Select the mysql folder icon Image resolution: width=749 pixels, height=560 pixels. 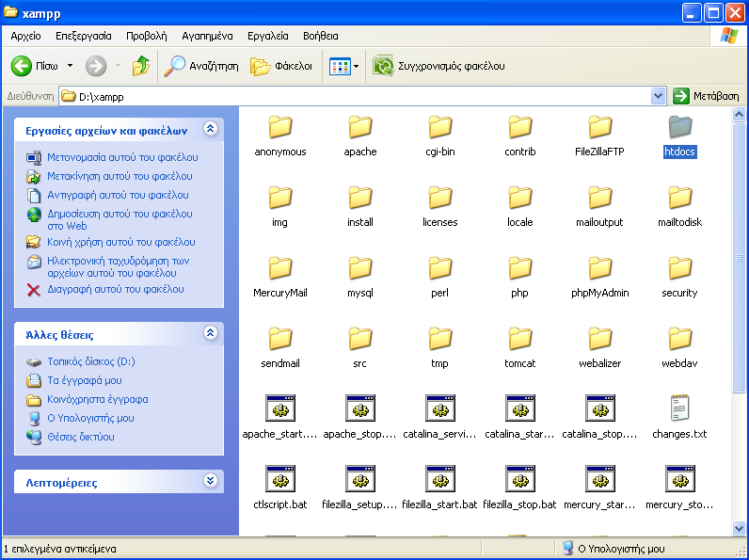pyautogui.click(x=360, y=267)
